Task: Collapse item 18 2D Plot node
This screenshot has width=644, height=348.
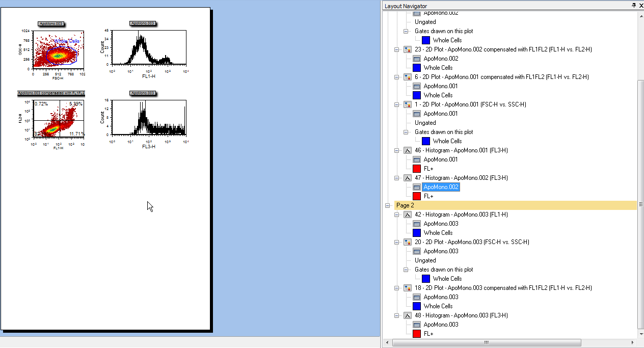Action: click(x=397, y=288)
